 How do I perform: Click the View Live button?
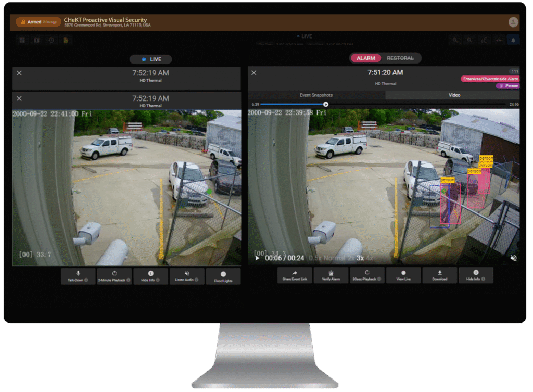(x=403, y=275)
